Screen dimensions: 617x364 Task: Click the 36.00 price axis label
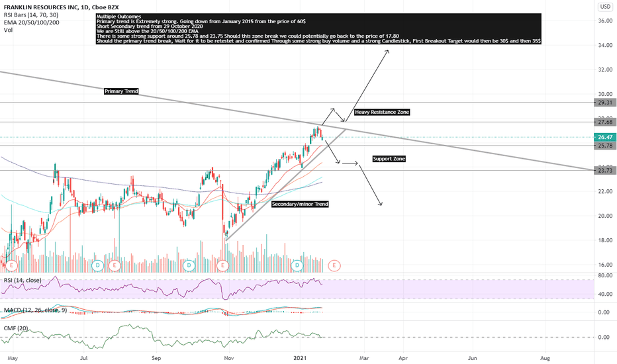[605, 21]
